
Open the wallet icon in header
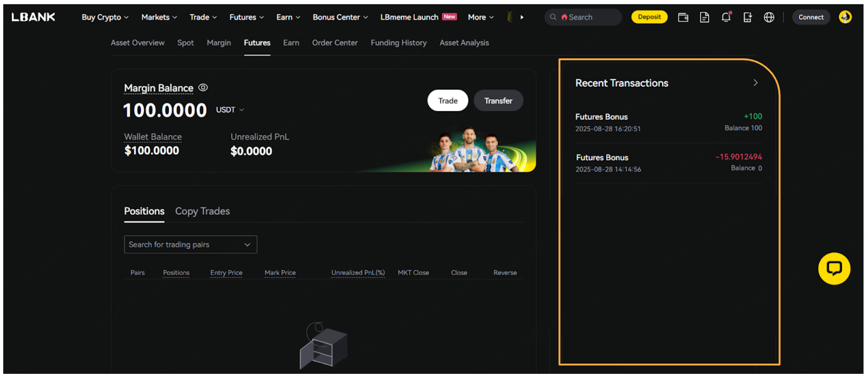click(x=683, y=18)
